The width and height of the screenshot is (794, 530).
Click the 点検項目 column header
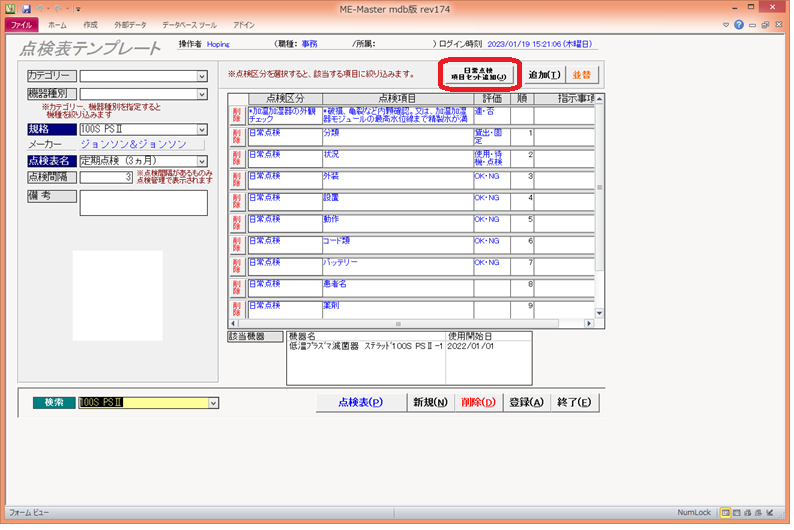click(398, 99)
